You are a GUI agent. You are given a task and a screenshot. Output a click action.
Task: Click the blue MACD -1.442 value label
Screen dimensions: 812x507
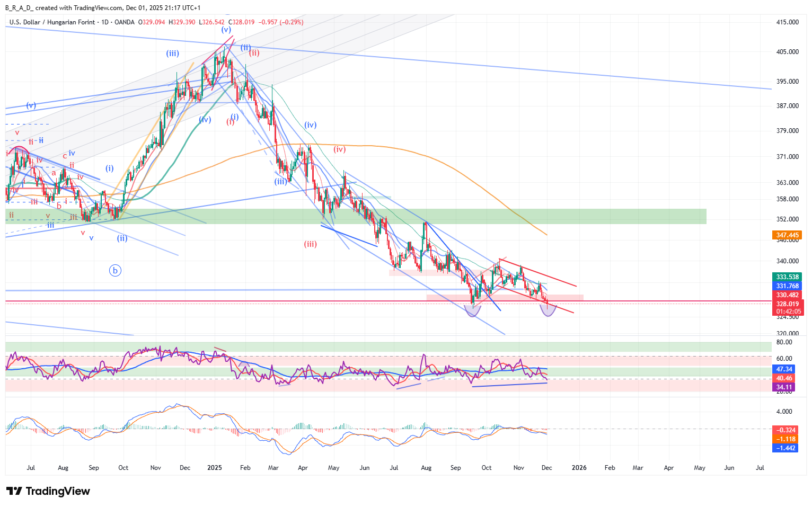click(784, 448)
